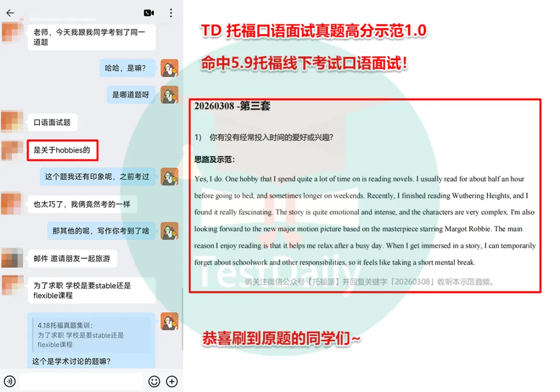The height and width of the screenshot is (392, 560).
Task: Focus the chat message input field
Action: [81, 381]
